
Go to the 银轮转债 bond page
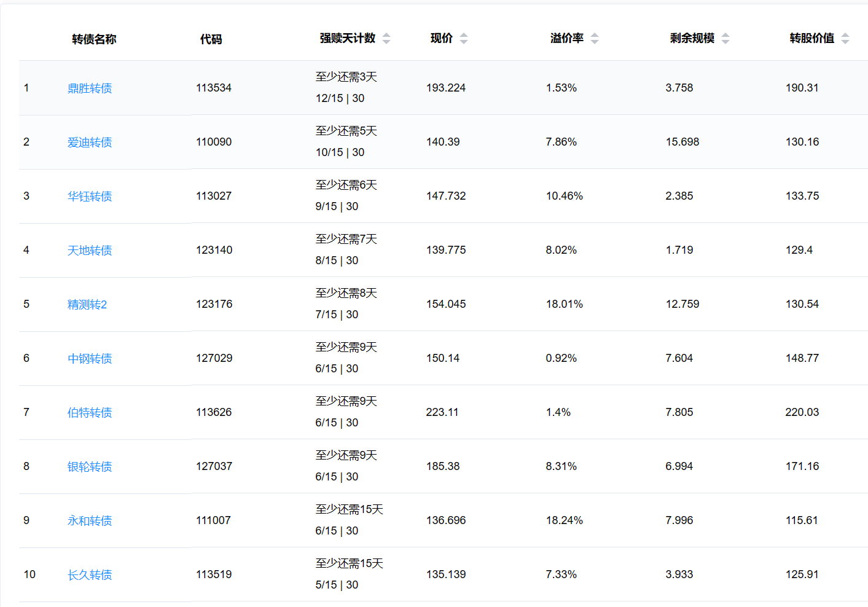pos(90,467)
